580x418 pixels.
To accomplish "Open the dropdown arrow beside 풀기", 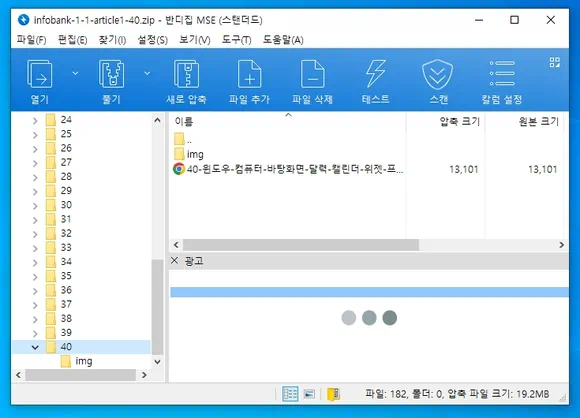I will 147,73.
